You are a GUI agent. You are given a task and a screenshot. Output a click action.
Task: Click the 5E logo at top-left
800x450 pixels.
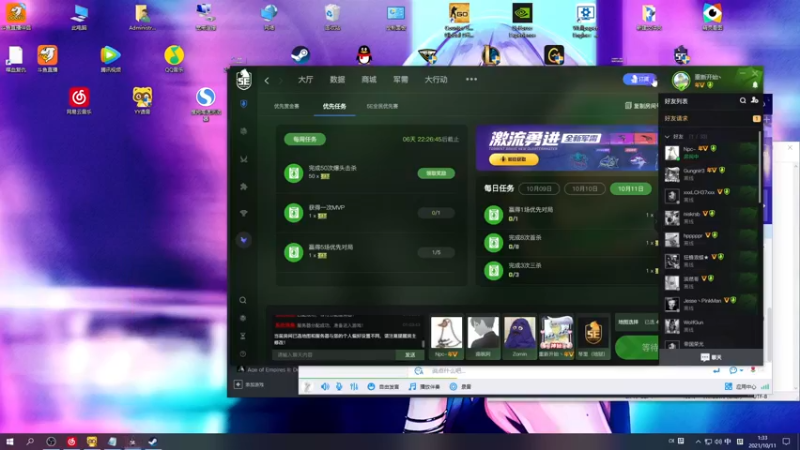(244, 80)
